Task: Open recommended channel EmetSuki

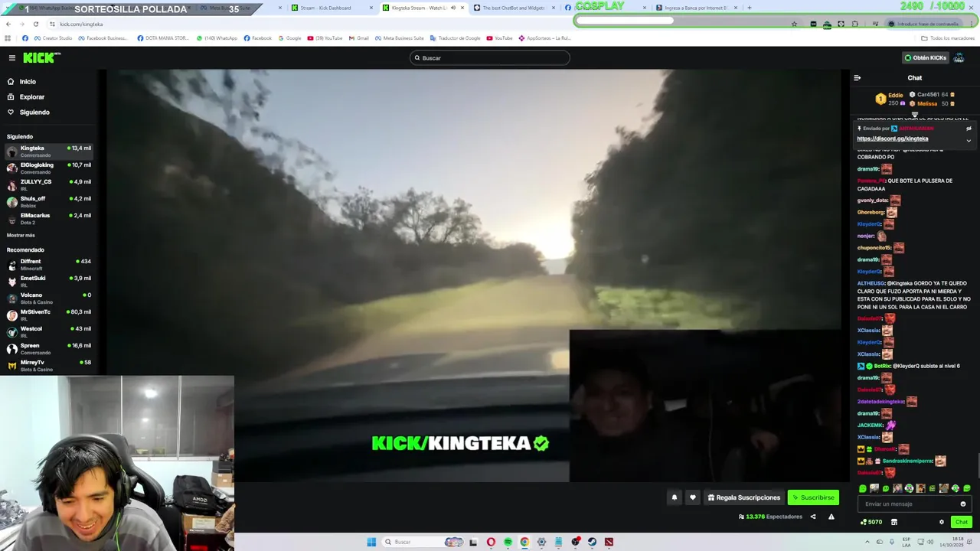Action: 49,281
